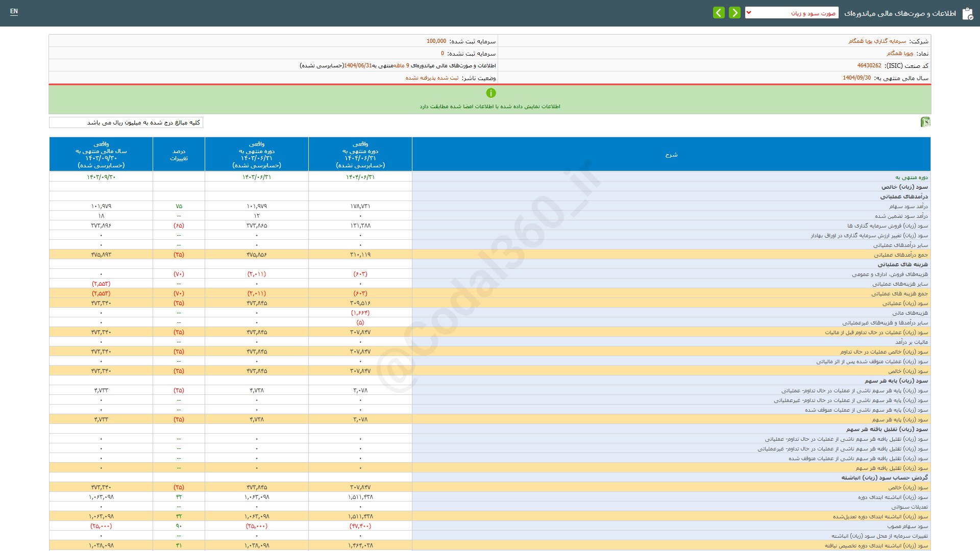
Task: Click company name سرمایه گذاری پویا همگام
Action: pos(877,41)
